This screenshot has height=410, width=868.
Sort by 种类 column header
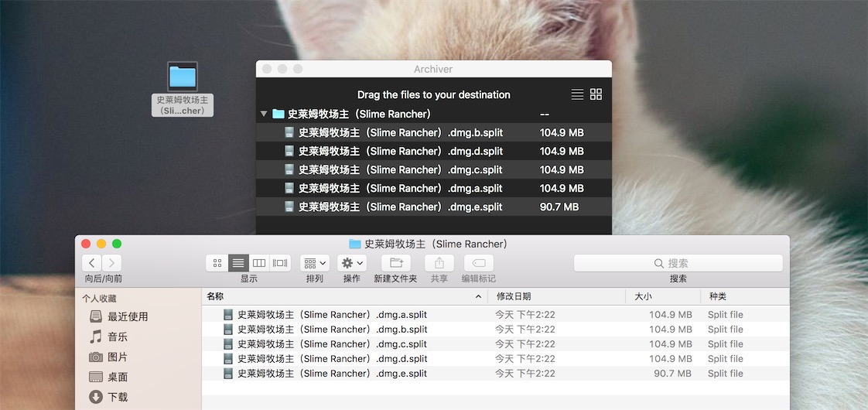(x=745, y=296)
